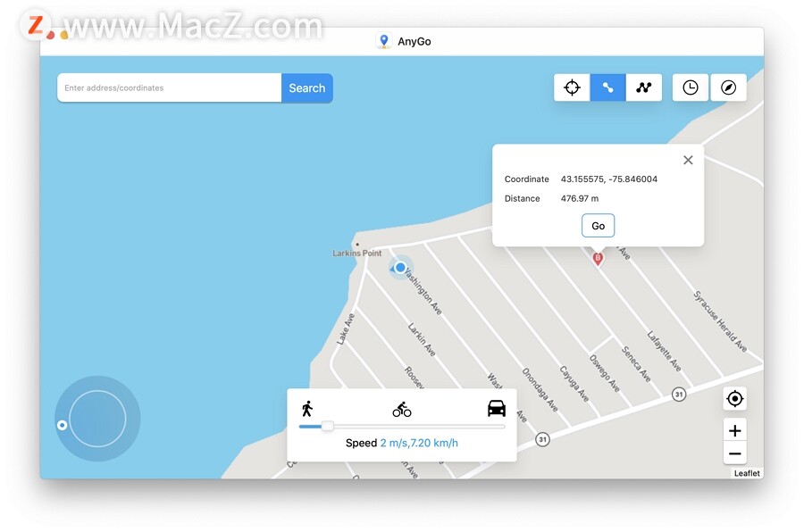Click the distance value 476.97 m
The height and width of the screenshot is (532, 804).
pyautogui.click(x=580, y=198)
